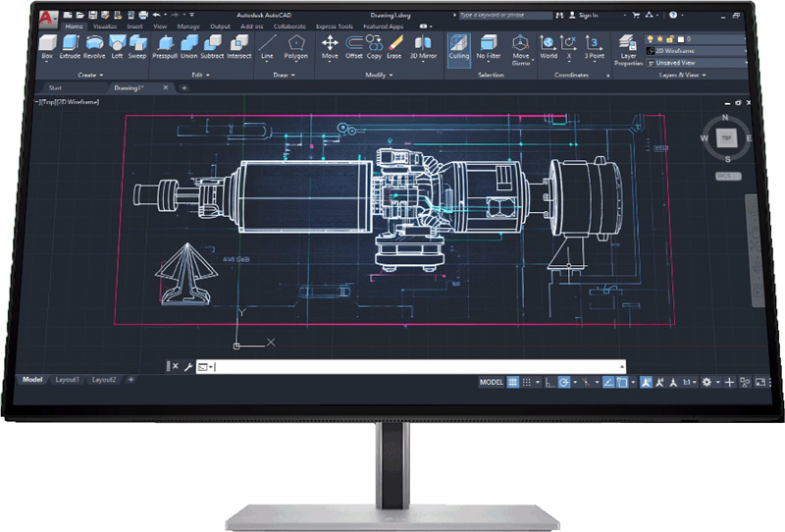785x532 pixels.
Task: Select the Extrude tool
Action: [72, 45]
